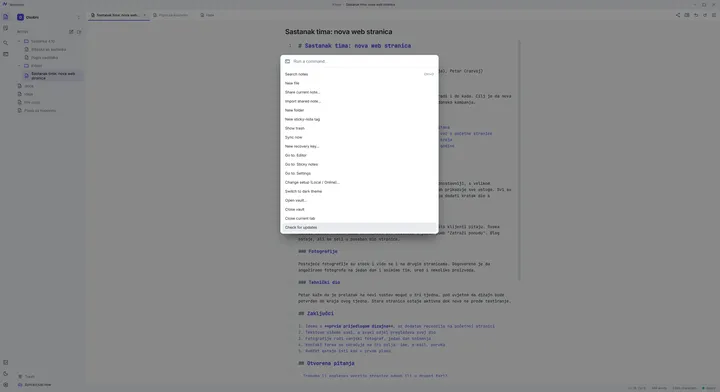This screenshot has width=720, height=392.
Task: Click the split view icon in top-right toolbar
Action: click(687, 15)
